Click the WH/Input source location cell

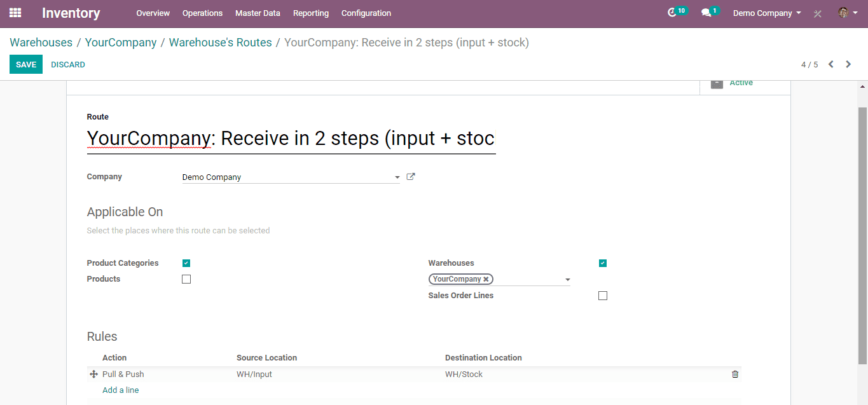[x=254, y=374]
